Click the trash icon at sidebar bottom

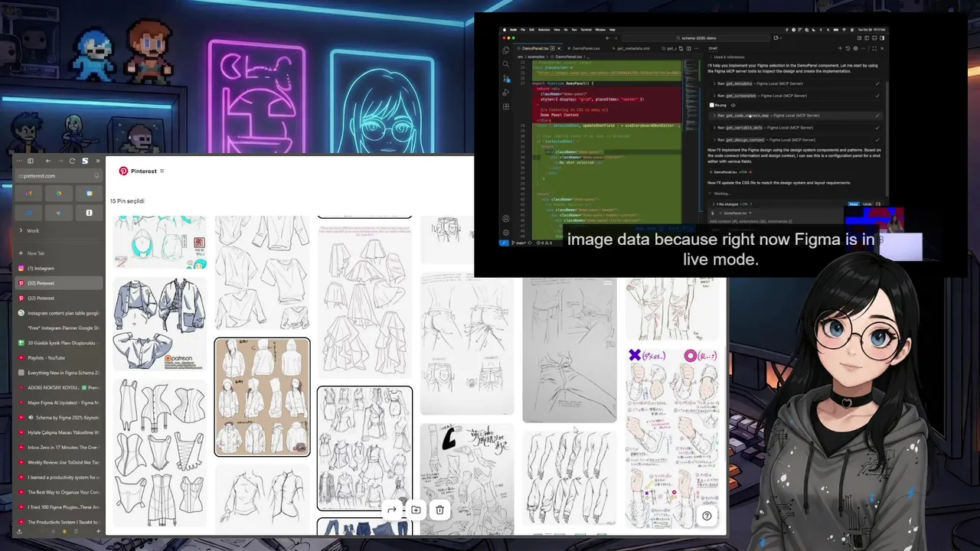[76, 531]
